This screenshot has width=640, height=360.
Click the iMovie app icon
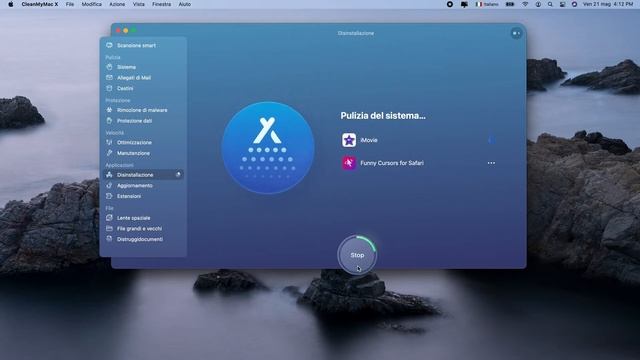[349, 140]
